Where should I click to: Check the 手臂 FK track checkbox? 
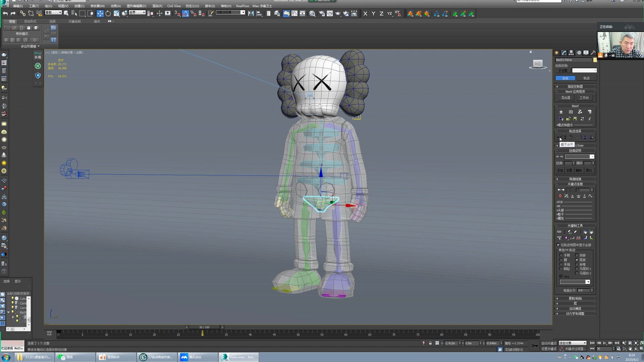pos(561,255)
